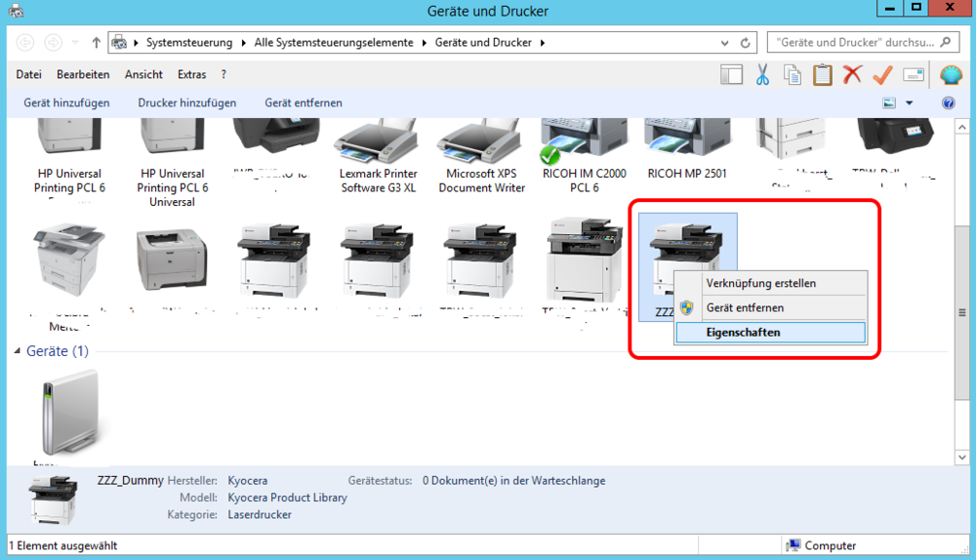Click the clipboard Paste icon
976x560 pixels.
click(x=823, y=75)
